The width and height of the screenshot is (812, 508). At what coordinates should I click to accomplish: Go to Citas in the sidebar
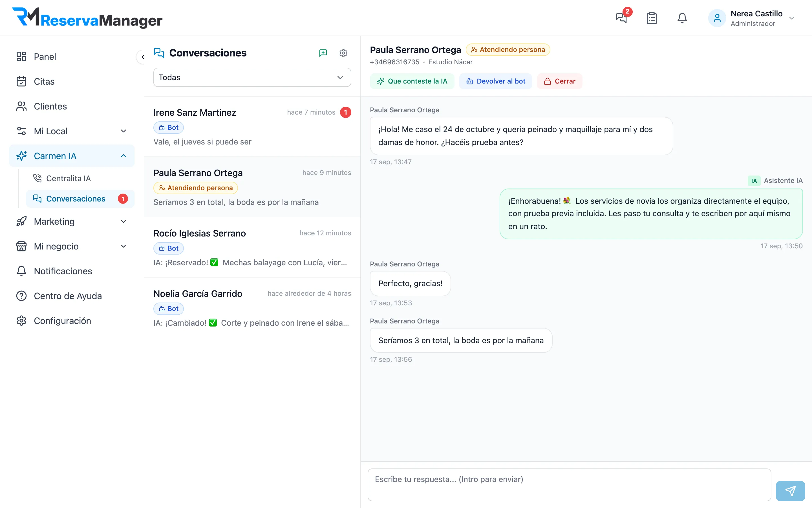click(72, 81)
